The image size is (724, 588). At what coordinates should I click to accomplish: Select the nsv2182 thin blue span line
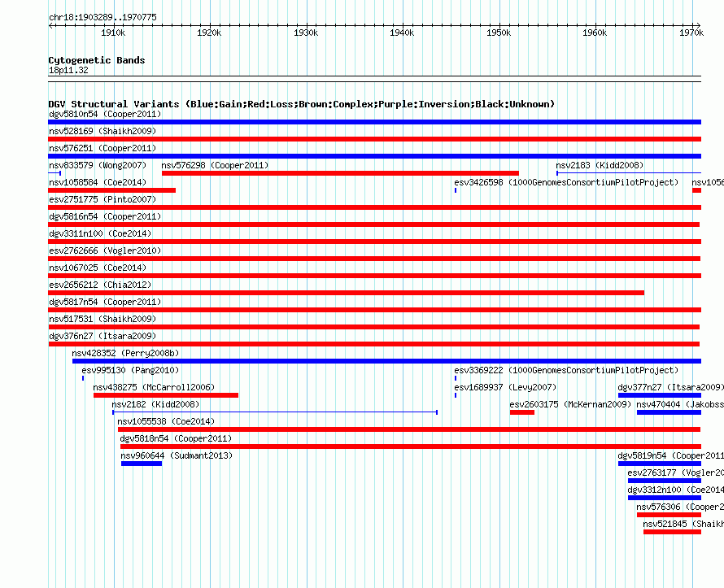(275, 412)
